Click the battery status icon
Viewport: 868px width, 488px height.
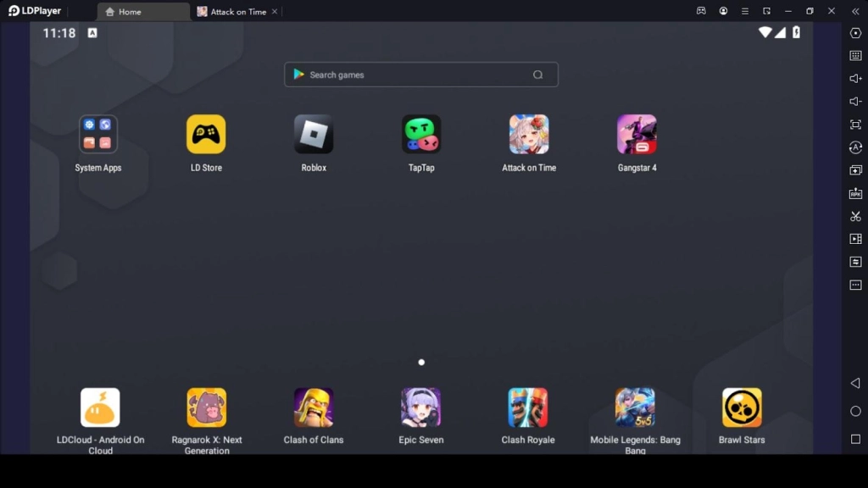796,32
